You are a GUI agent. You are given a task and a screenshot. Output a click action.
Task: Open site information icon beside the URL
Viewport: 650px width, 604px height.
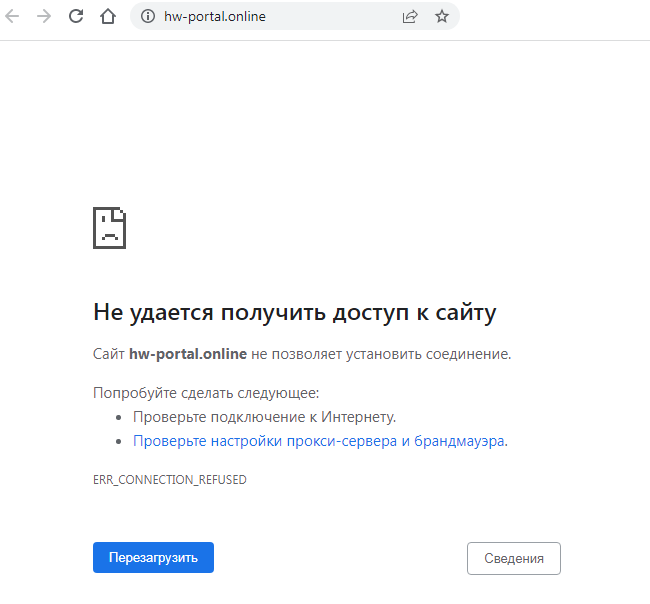(x=148, y=16)
